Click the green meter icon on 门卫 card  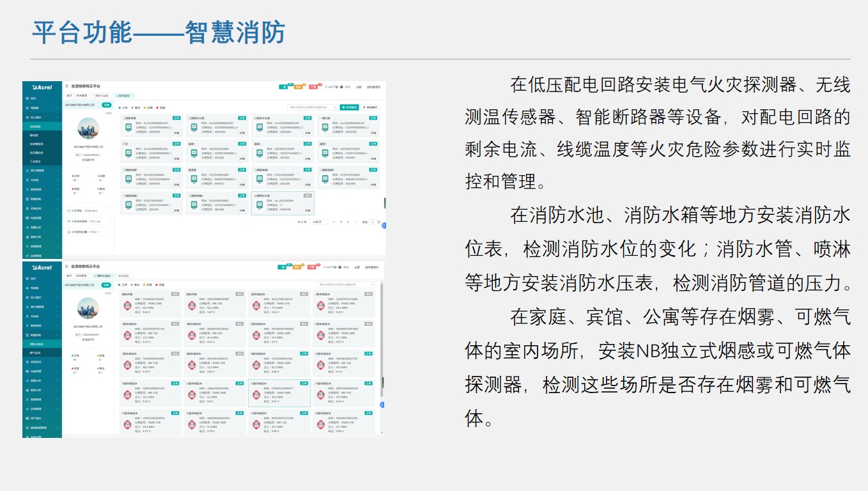coord(128,153)
